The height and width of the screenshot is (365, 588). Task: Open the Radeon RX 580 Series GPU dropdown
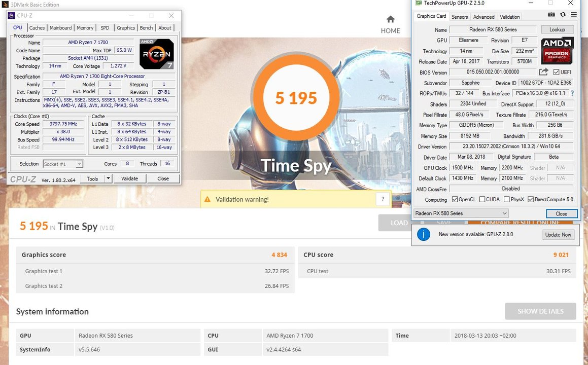coord(461,213)
